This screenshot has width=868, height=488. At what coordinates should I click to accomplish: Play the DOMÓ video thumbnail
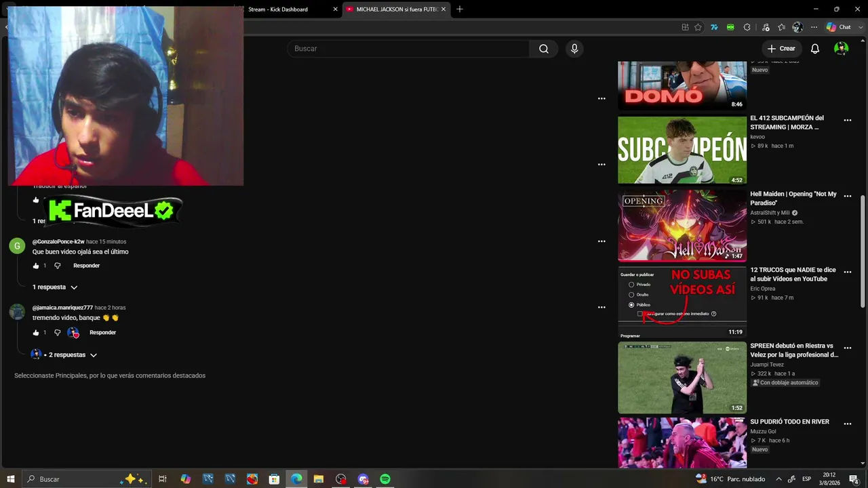(682, 85)
